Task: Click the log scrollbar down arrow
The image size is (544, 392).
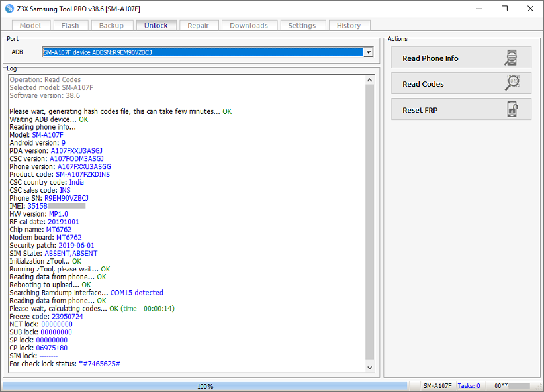Action: [370, 367]
